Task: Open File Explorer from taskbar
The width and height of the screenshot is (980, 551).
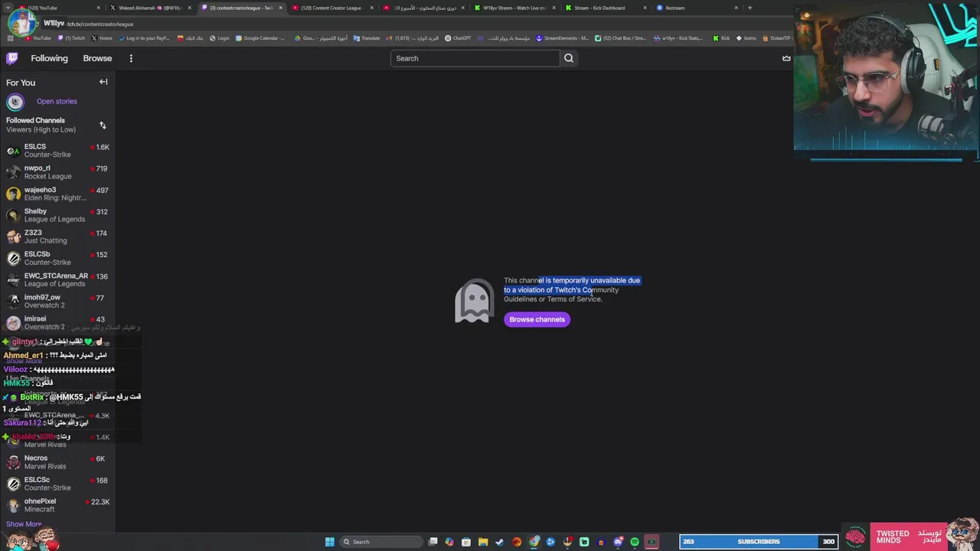Action: [483, 542]
